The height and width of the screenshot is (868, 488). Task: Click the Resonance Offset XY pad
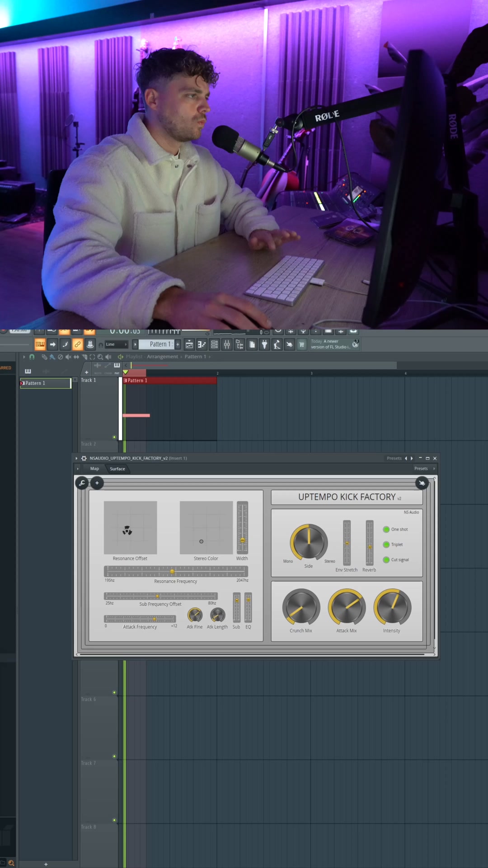pos(131,528)
